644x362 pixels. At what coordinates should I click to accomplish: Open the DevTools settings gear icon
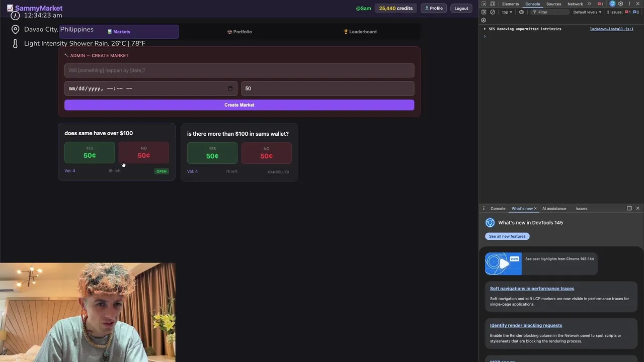tap(621, 4)
